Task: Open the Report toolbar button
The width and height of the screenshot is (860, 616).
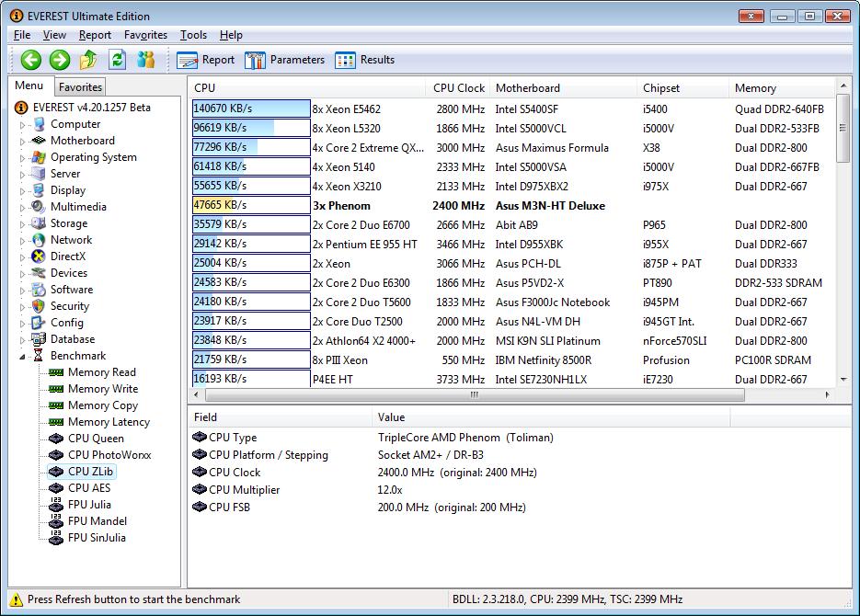Action: point(206,60)
